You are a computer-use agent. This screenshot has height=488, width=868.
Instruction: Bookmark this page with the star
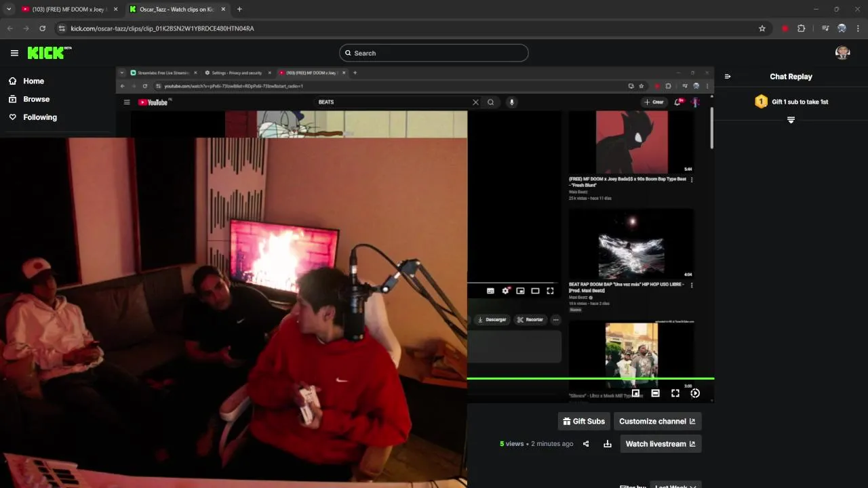[762, 28]
